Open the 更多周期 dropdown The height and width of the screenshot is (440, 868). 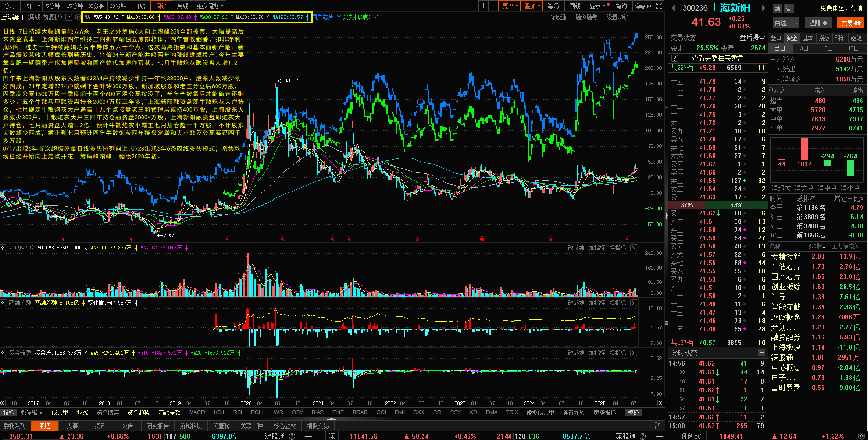(210, 6)
